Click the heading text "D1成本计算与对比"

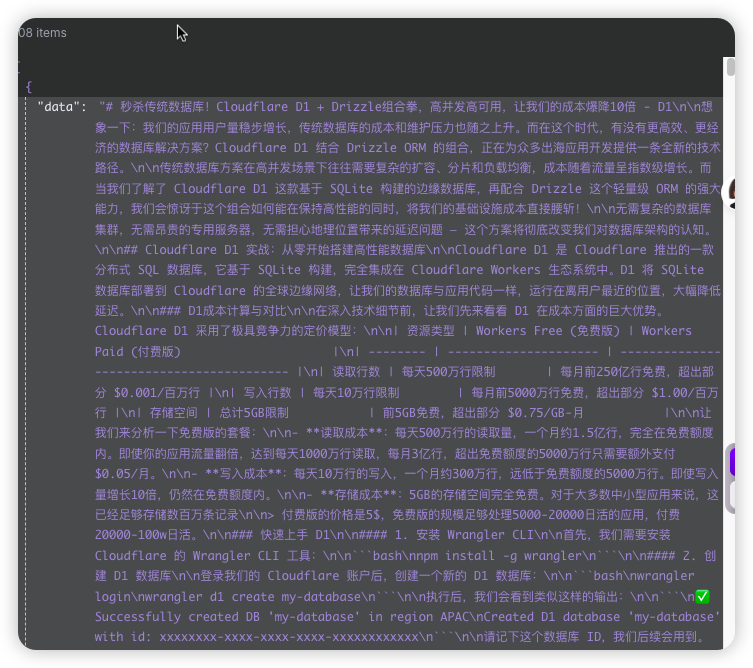coord(236,311)
